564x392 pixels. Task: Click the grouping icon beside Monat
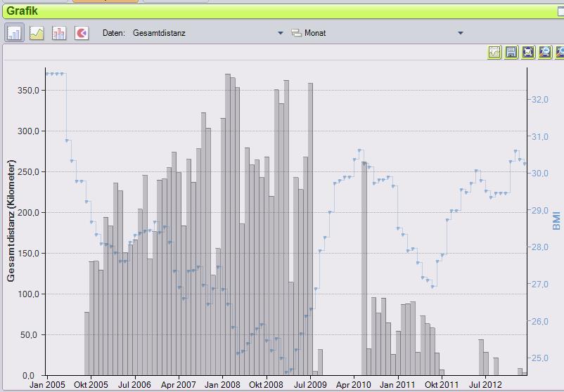point(295,33)
